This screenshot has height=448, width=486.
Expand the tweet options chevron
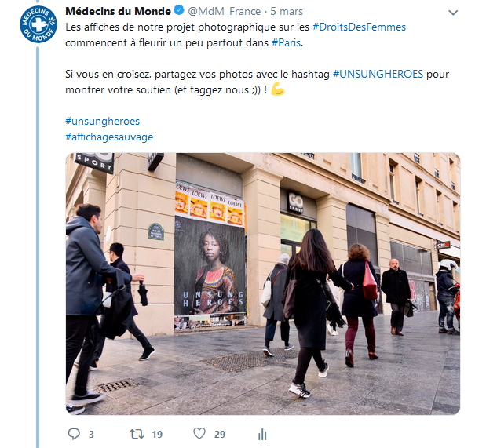coord(453,13)
